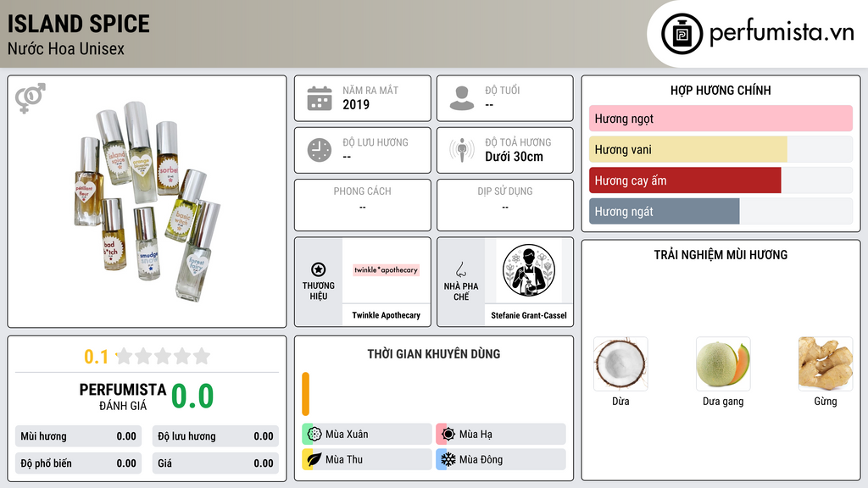
Task: Click the Dừa coconut note thumbnail
Action: point(620,364)
